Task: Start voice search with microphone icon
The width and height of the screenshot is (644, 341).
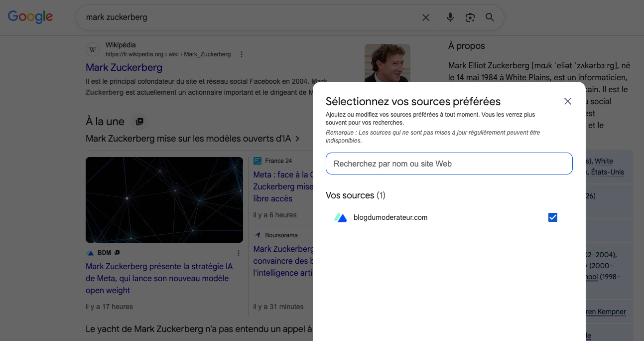Action: coord(450,17)
